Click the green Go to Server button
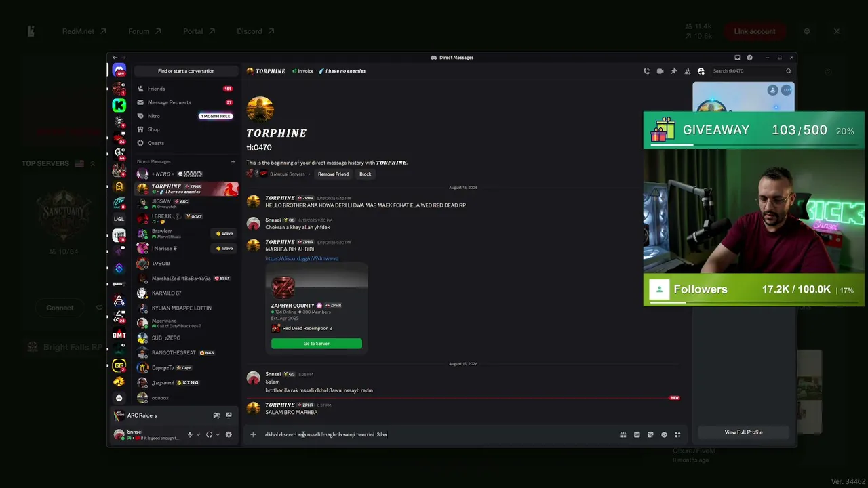 click(x=317, y=344)
